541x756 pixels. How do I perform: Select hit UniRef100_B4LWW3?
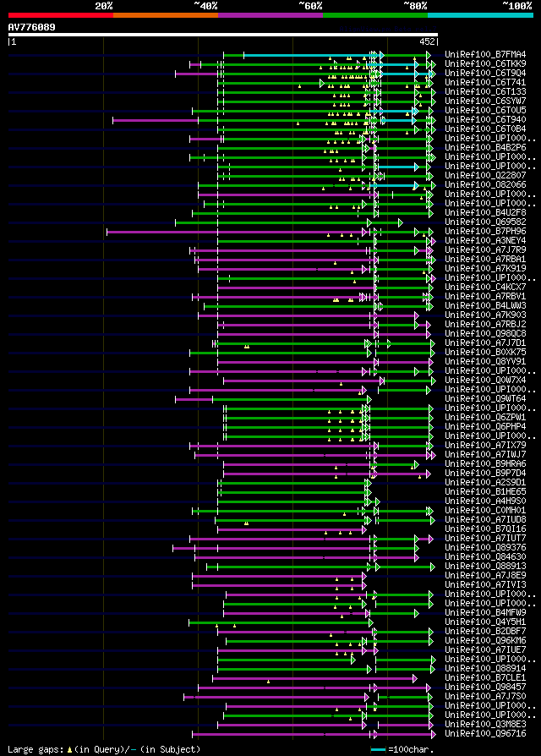[485, 305]
